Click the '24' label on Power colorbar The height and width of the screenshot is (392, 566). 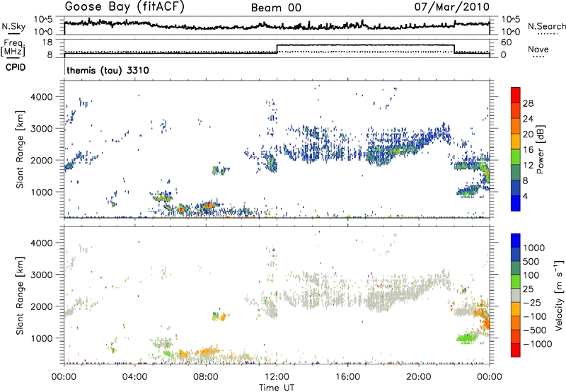coord(528,119)
